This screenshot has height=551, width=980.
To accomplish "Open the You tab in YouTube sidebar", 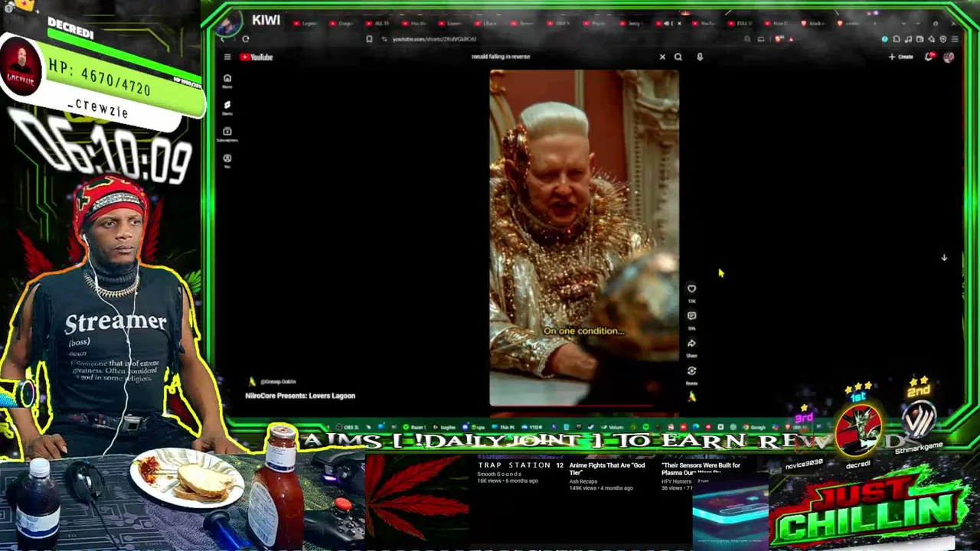I will (x=227, y=161).
